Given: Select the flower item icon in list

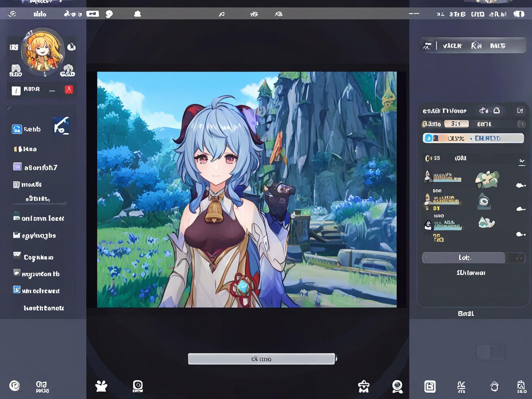Looking at the screenshot, I should 487,179.
